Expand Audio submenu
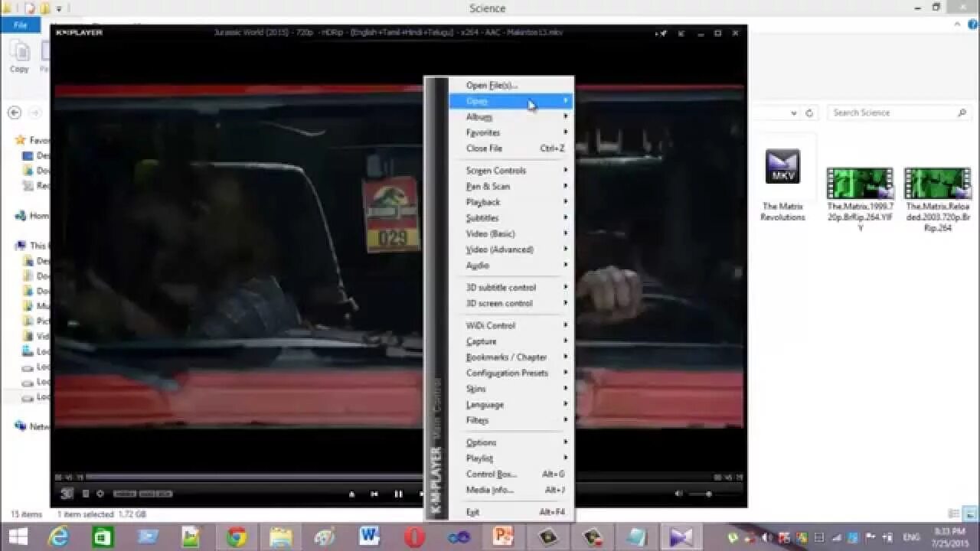 point(511,266)
